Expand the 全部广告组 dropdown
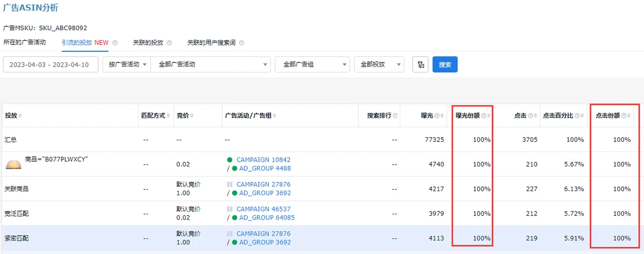This screenshot has height=254, width=644. pos(312,64)
